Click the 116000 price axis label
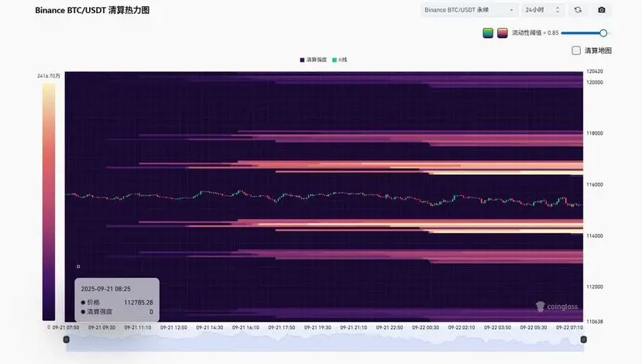Viewport: 642px width, 364px height. (x=595, y=184)
